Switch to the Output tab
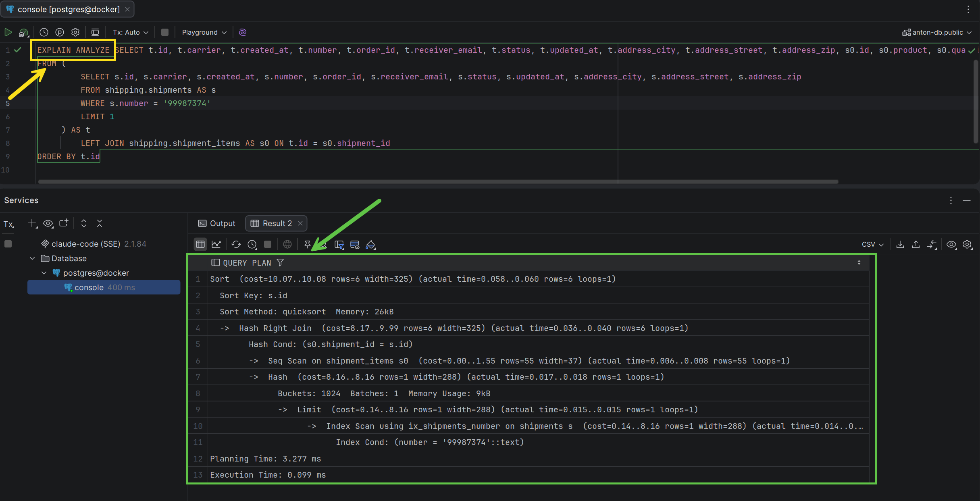980x501 pixels. (217, 223)
